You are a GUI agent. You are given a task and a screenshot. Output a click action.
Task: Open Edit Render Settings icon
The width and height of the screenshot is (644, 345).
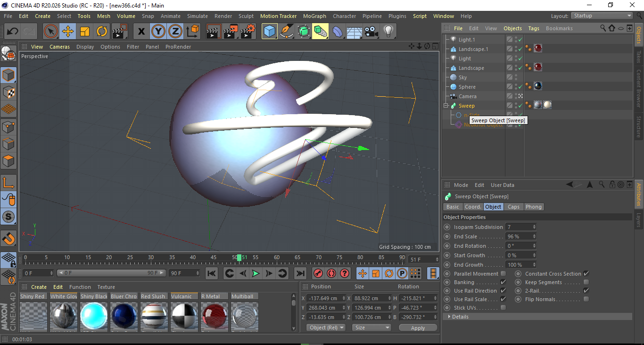pos(248,32)
